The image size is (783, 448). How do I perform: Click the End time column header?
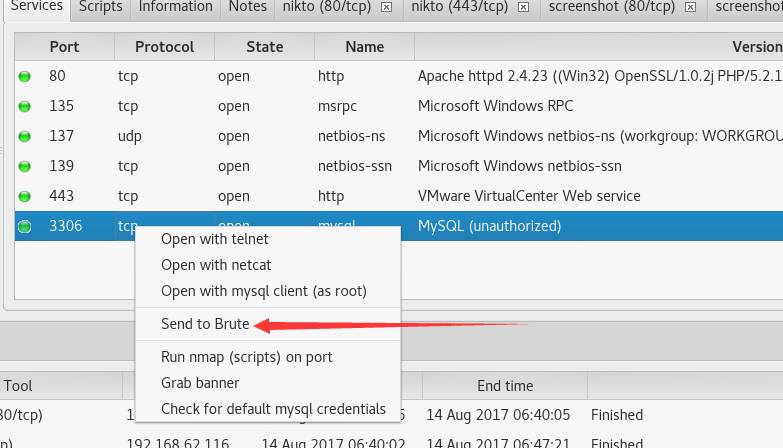point(505,386)
